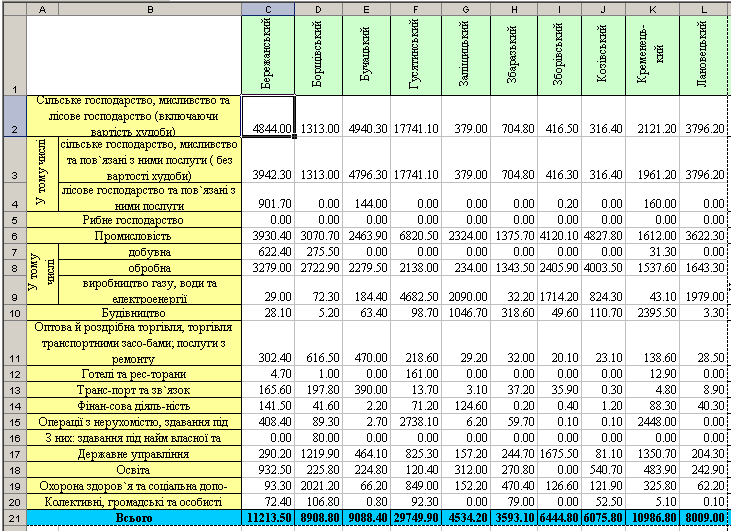Viewport: 731px width, 531px height.
Task: Click the Промисловість row label
Action: click(x=134, y=236)
